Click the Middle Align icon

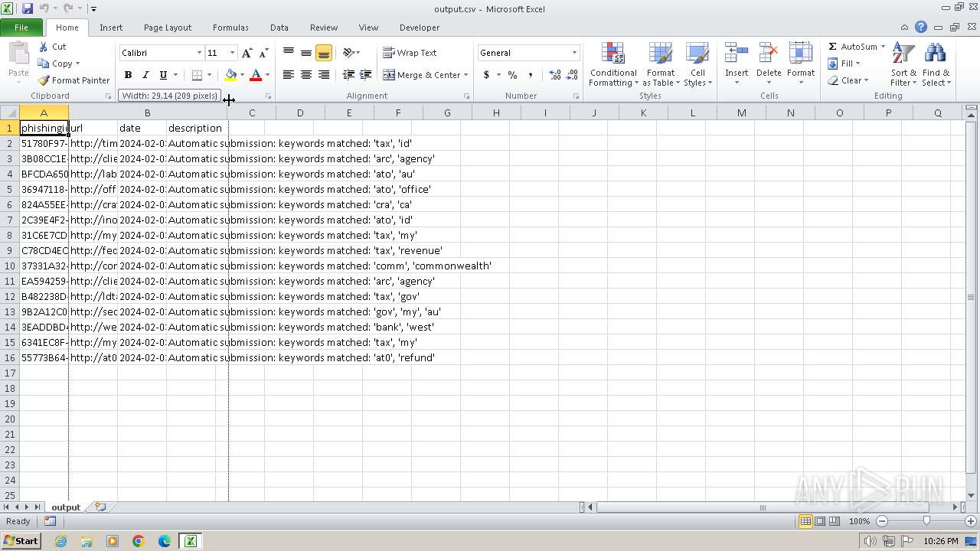[x=306, y=53]
